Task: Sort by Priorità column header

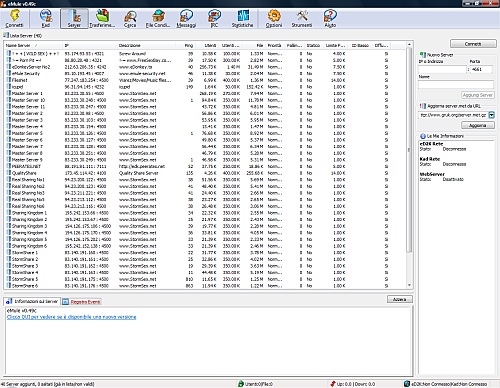Action: (275, 45)
